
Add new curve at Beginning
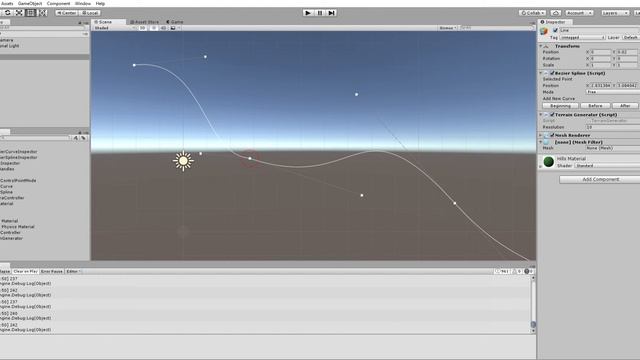pyautogui.click(x=560, y=106)
